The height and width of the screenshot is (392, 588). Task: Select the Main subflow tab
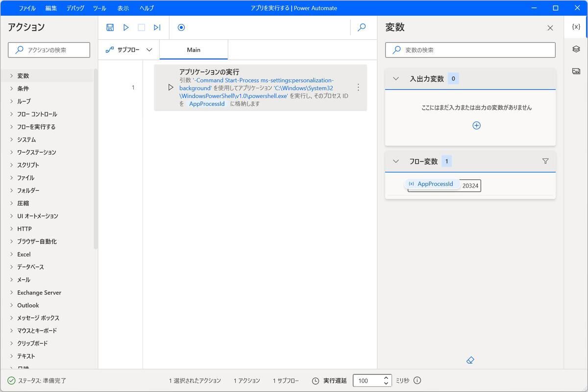[194, 50]
